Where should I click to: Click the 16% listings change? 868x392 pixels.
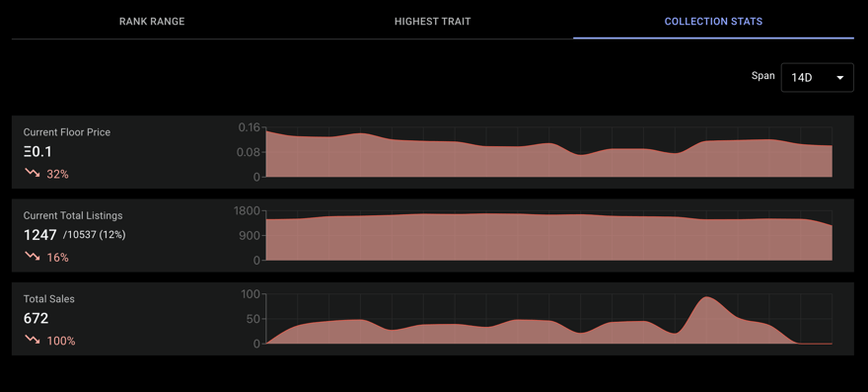click(57, 258)
